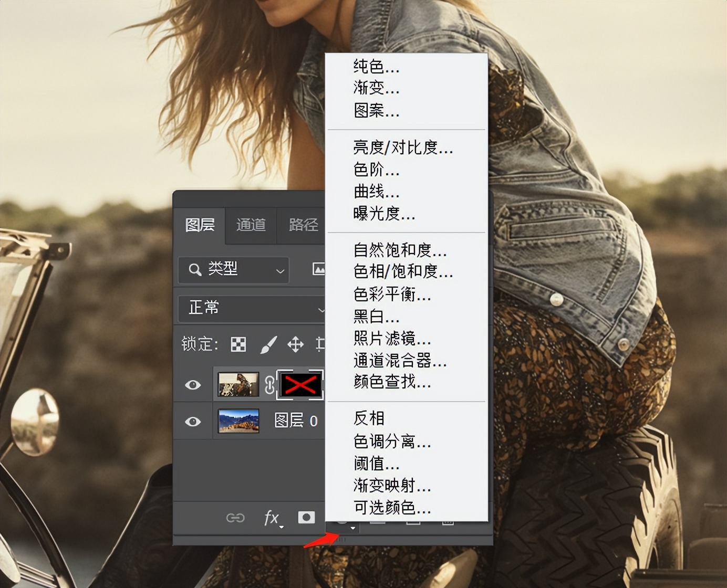Choose 色调分离... adjustment
Screen dimensions: 727x588
(x=392, y=442)
